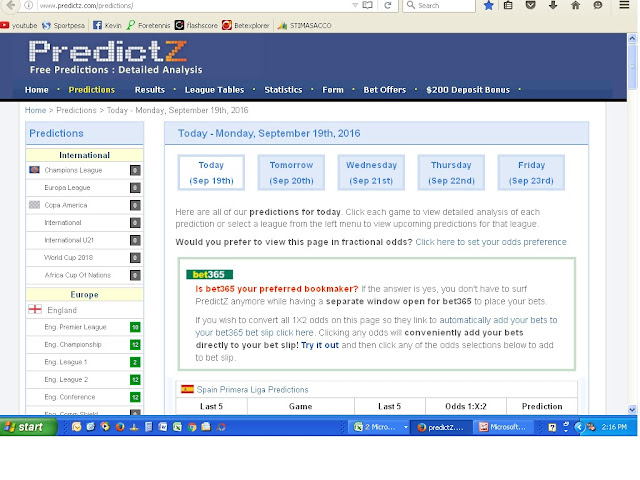
Task: Open the Bet Offers menu item
Action: point(384,90)
